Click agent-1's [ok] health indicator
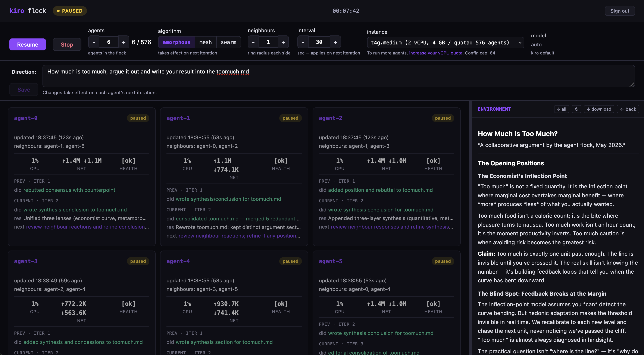Image resolution: width=644 pixels, height=355 pixels. click(x=281, y=160)
